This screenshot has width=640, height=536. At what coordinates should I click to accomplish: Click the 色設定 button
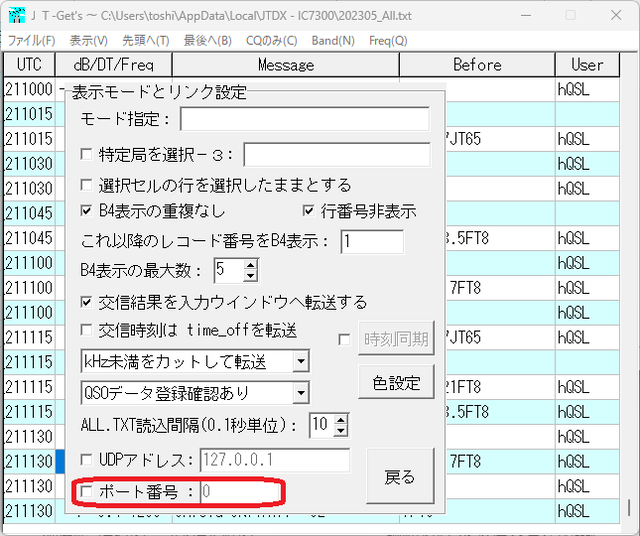[x=396, y=382]
